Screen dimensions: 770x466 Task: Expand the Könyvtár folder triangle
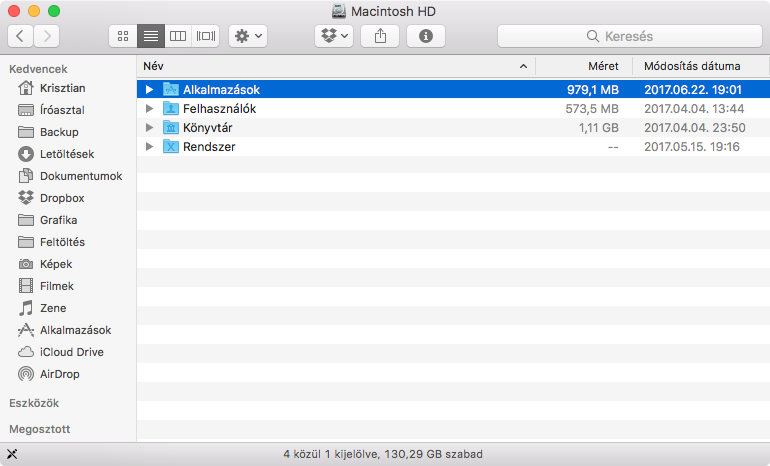pyautogui.click(x=149, y=128)
